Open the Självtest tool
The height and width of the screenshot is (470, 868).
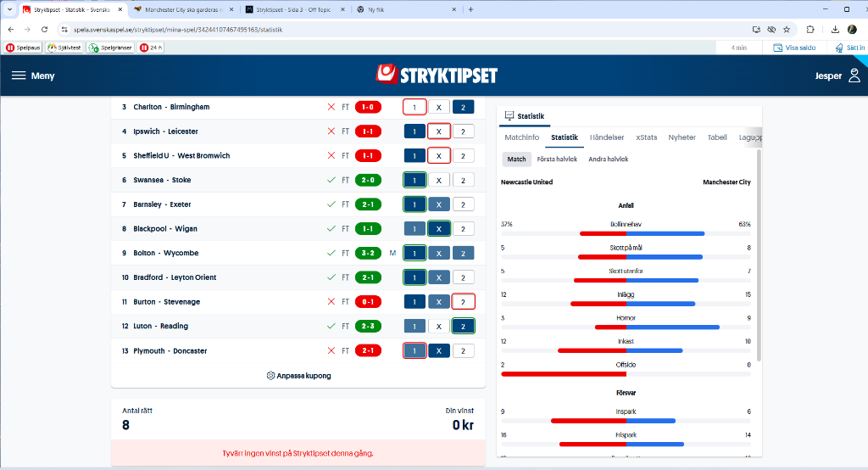pos(64,48)
